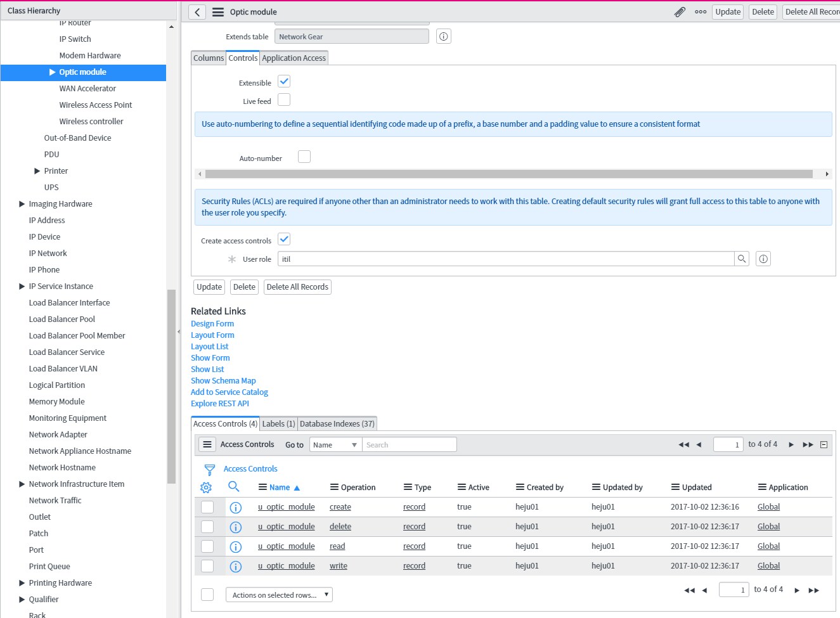
Task: Switch to the Application Access tab
Action: [x=294, y=58]
